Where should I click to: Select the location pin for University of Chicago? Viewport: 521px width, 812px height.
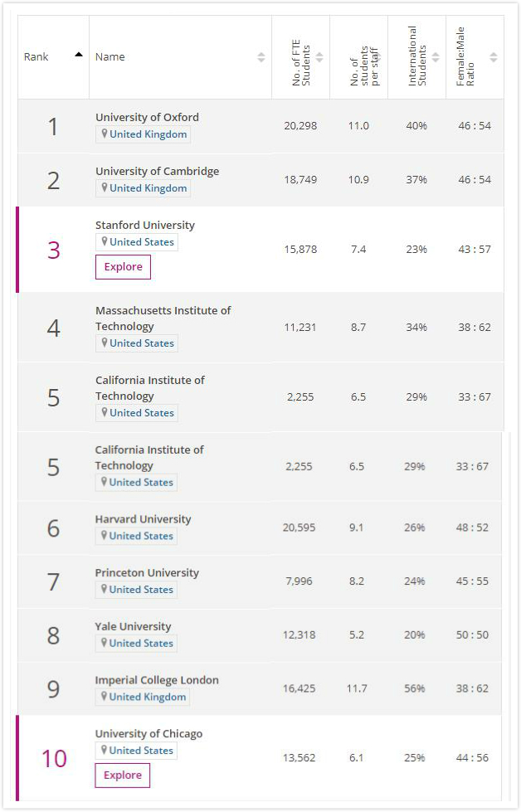pos(105,750)
